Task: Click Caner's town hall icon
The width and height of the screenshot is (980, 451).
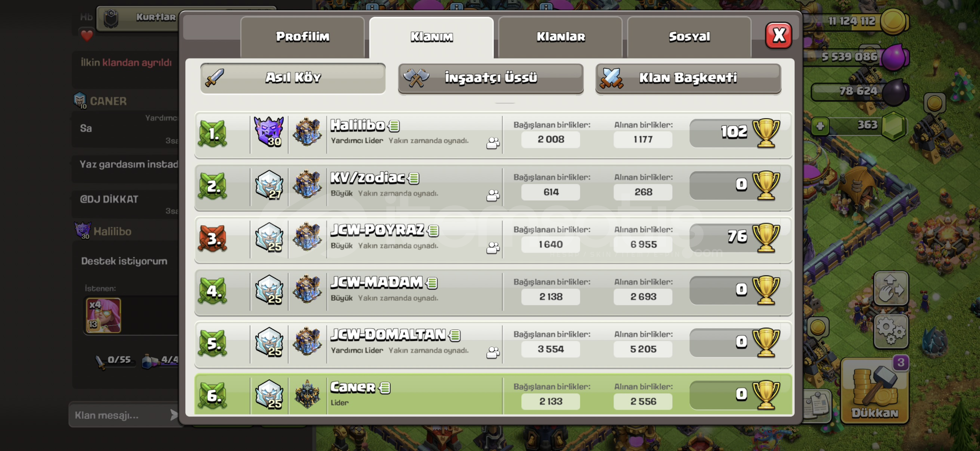Action: tap(307, 394)
